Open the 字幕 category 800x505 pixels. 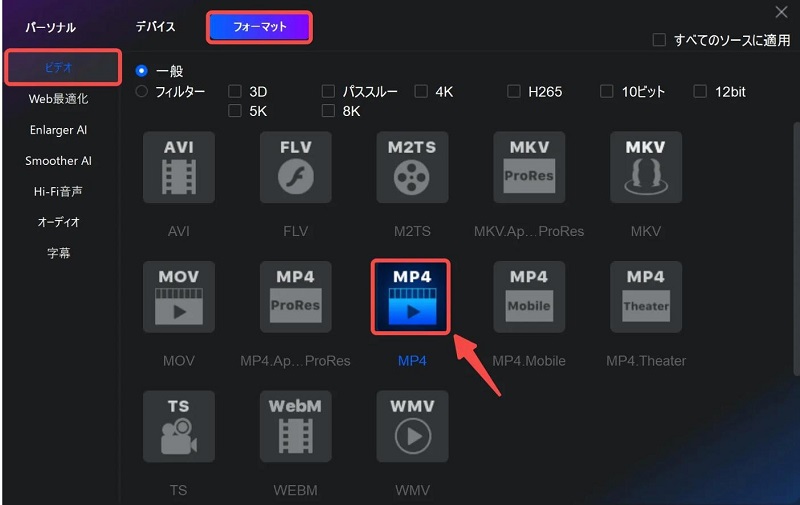tap(58, 253)
